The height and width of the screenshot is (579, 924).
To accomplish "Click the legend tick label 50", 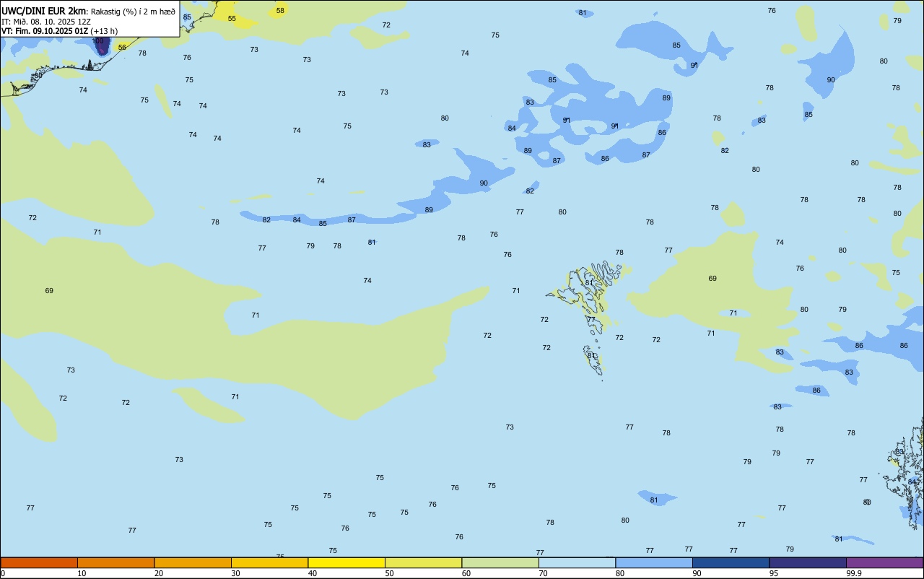I will click(x=389, y=573).
